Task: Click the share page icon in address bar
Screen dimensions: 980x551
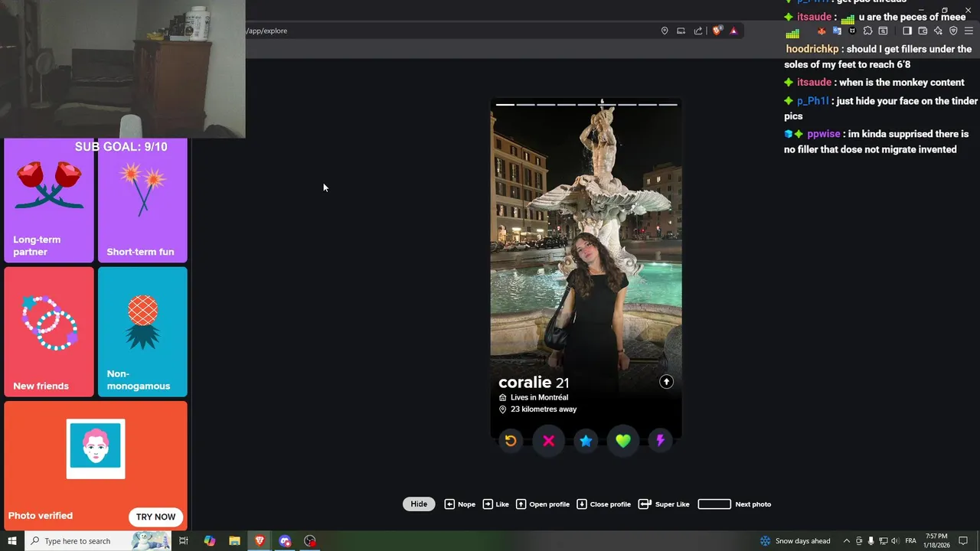Action: [698, 31]
